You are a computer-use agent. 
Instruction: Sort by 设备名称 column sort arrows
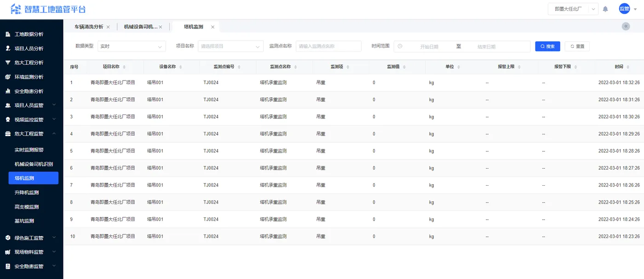click(x=180, y=67)
